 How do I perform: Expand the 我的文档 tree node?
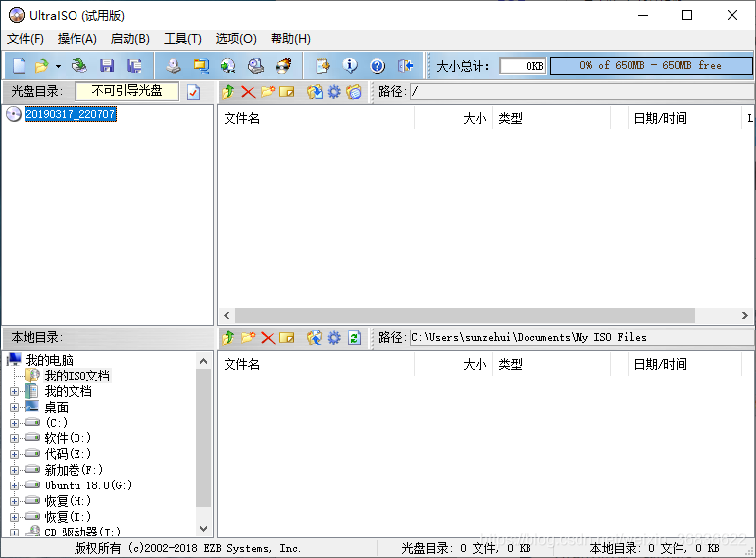14,391
